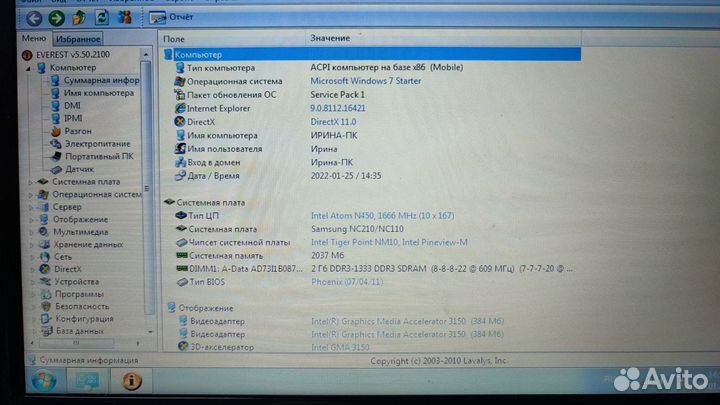Open the Intel Atom N450 CPU link
Viewport: 720px width, 405px height.
(382, 216)
